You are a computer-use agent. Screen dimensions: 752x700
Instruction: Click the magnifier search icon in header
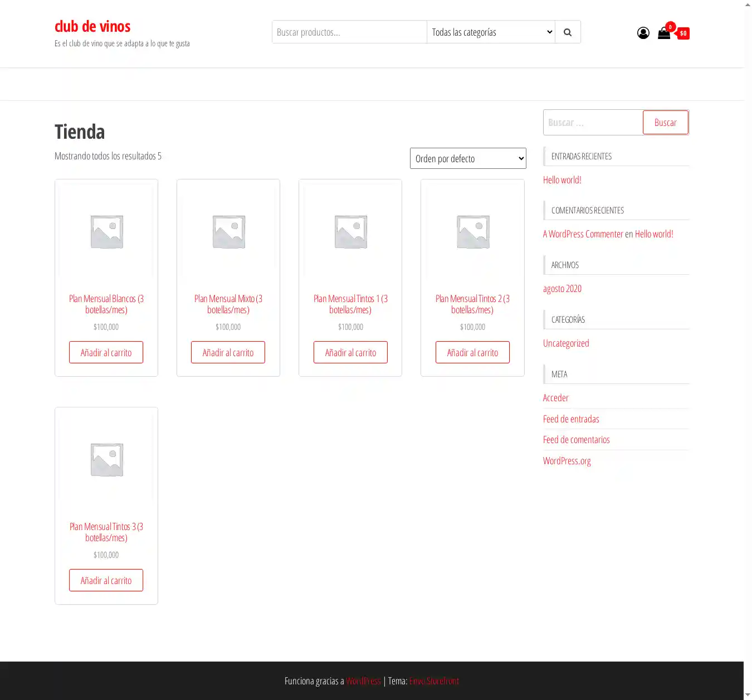[x=567, y=32]
